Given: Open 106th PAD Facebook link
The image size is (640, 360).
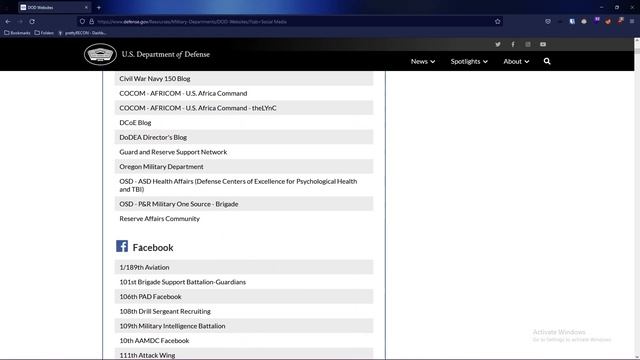Looking at the screenshot, I should point(150,296).
